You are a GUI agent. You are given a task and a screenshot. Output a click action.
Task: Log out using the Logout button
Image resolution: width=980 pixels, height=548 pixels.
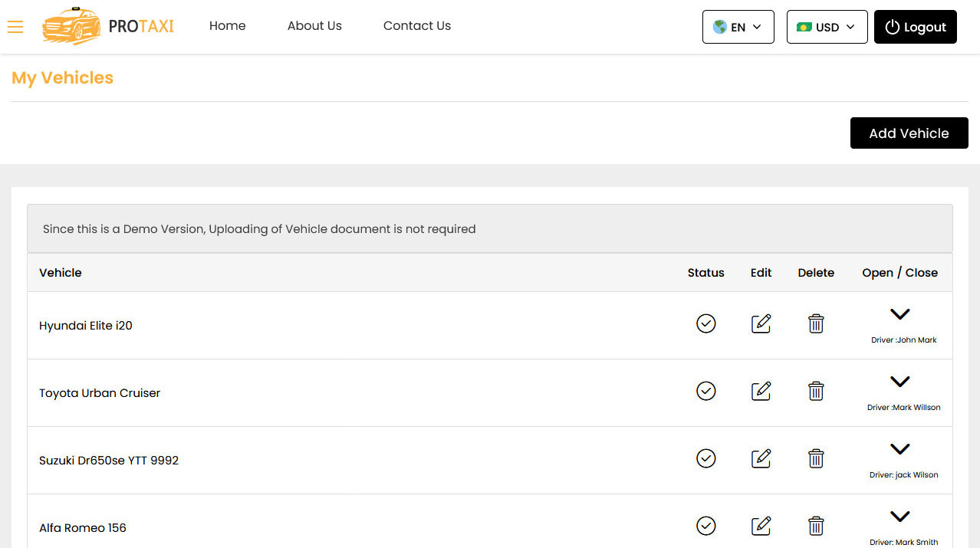916,27
